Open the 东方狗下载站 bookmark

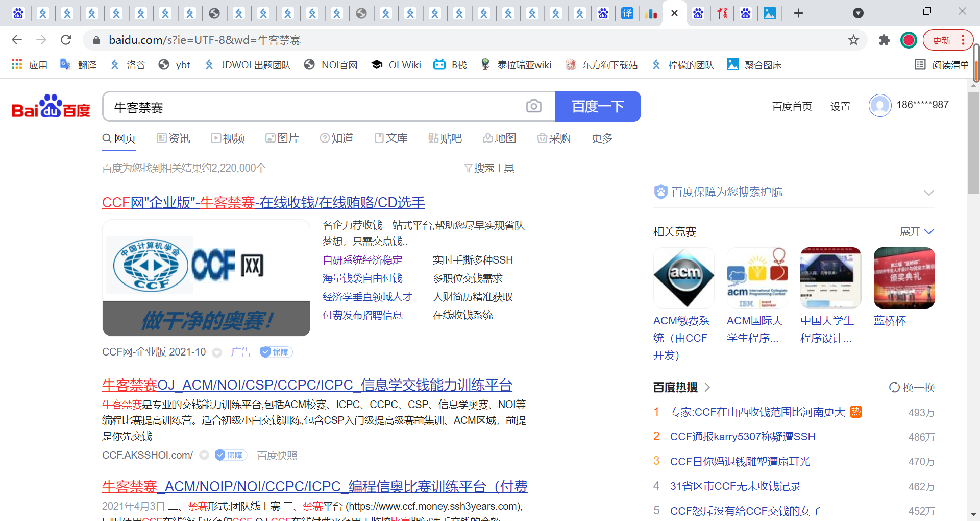pos(601,65)
